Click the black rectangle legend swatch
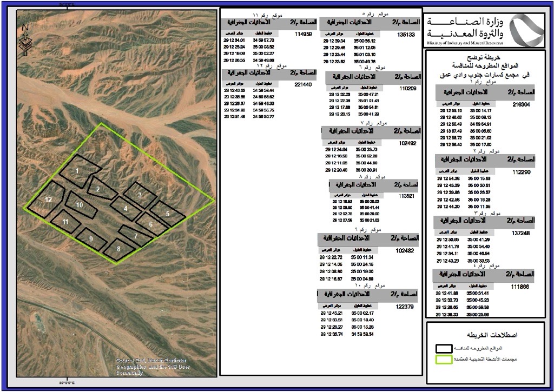This screenshot has width=554, height=392. [452, 347]
